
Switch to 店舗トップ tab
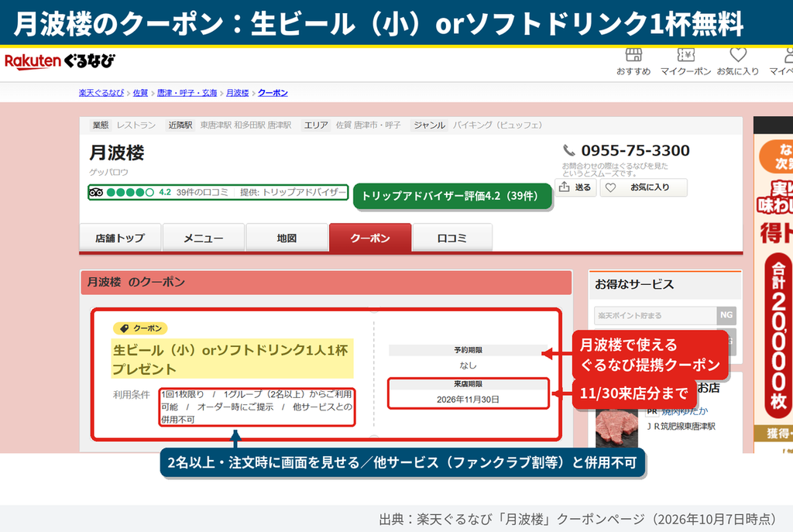tap(120, 237)
